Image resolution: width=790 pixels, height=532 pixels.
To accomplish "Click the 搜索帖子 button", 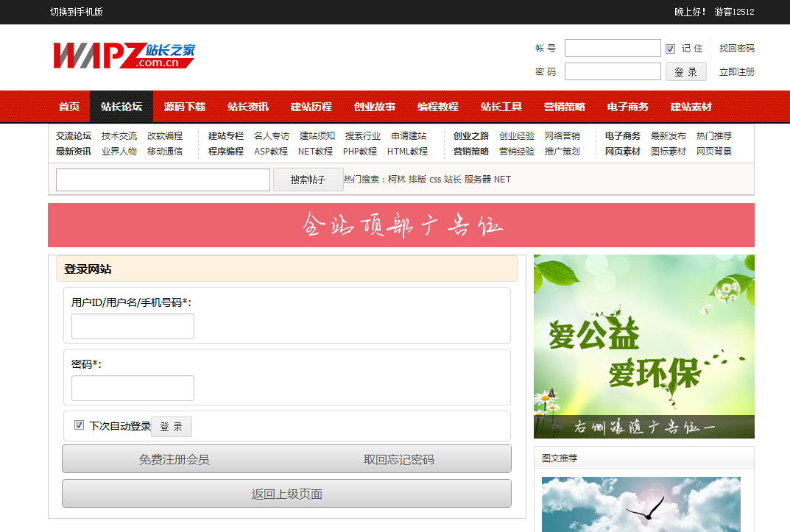I will pyautogui.click(x=308, y=180).
